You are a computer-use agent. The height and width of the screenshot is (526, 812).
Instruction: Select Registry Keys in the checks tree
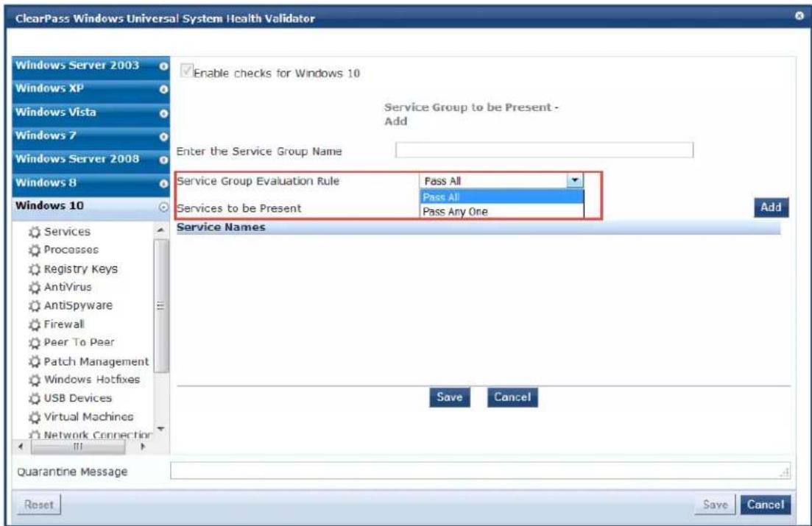click(81, 269)
